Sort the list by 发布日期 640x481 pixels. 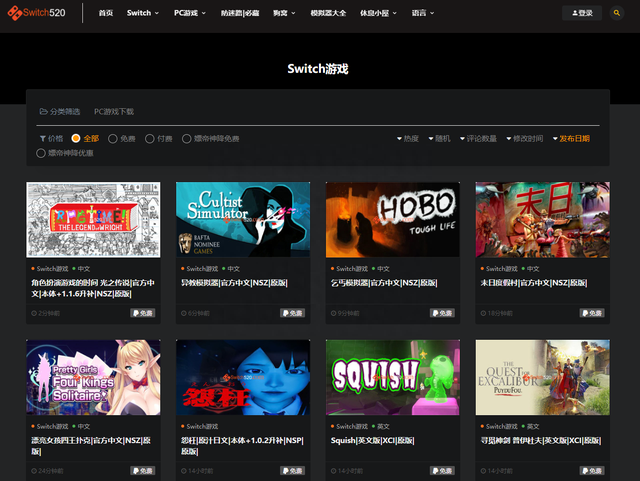click(571, 139)
